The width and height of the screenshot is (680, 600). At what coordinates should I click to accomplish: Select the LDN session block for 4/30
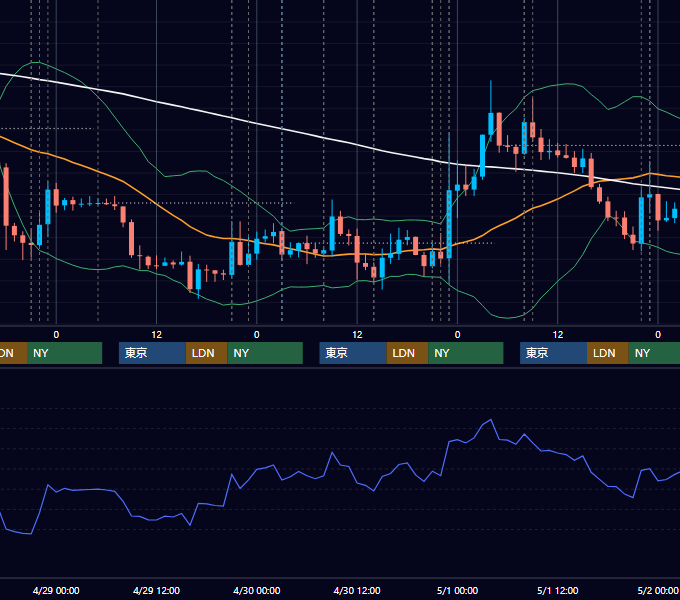407,353
